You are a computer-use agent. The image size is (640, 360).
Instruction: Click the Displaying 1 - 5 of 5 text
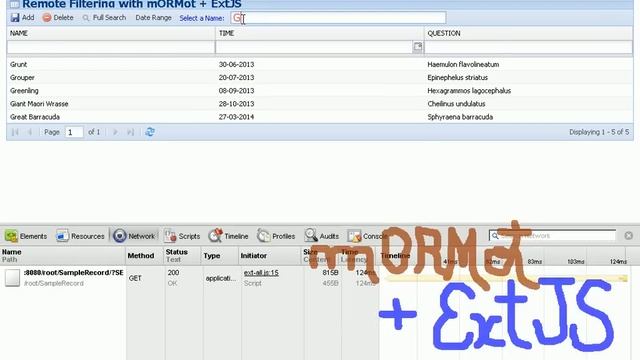click(x=599, y=132)
